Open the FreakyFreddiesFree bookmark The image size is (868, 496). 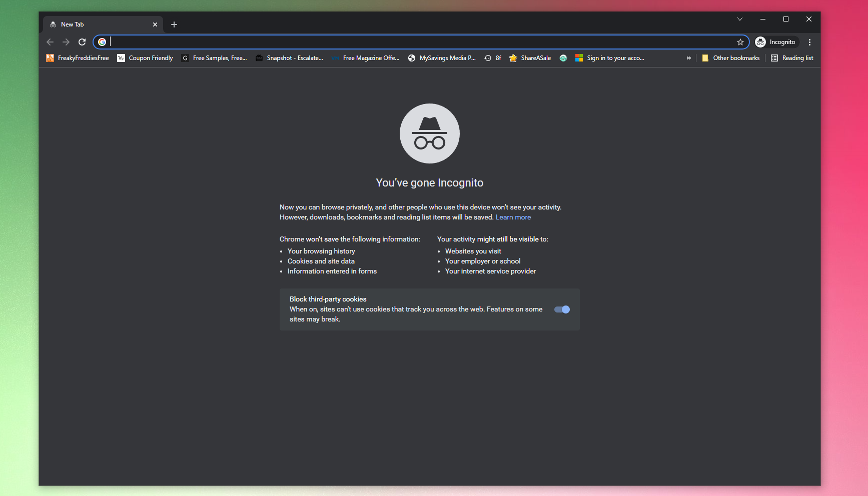coord(78,58)
